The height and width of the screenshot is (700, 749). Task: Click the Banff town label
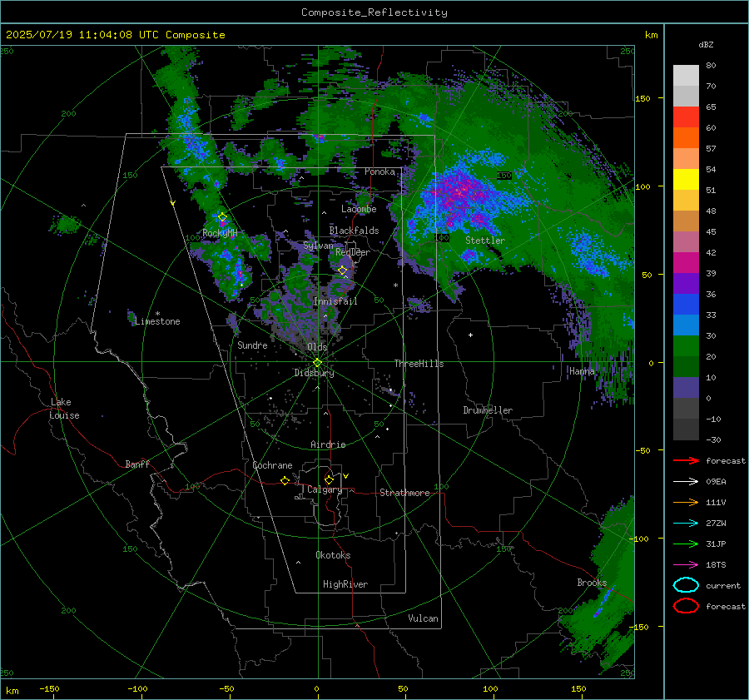tap(137, 464)
